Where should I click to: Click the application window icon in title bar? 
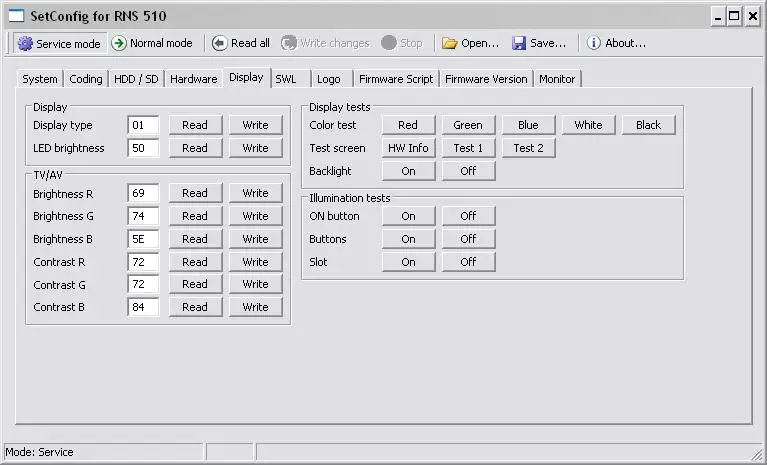16,16
